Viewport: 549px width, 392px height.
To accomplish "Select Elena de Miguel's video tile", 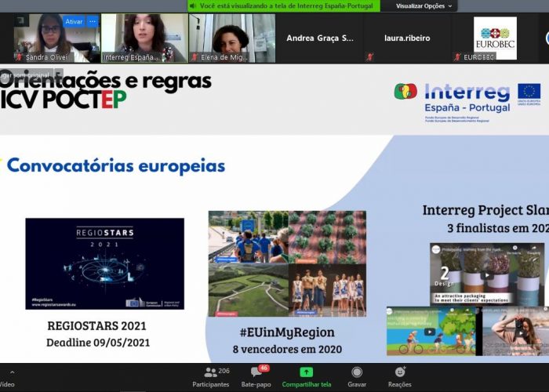I will click(232, 38).
